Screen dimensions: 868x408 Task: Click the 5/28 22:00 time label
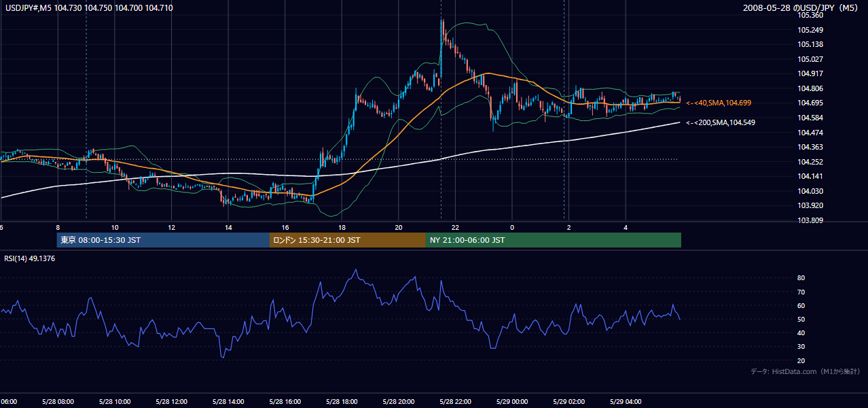coord(455,401)
